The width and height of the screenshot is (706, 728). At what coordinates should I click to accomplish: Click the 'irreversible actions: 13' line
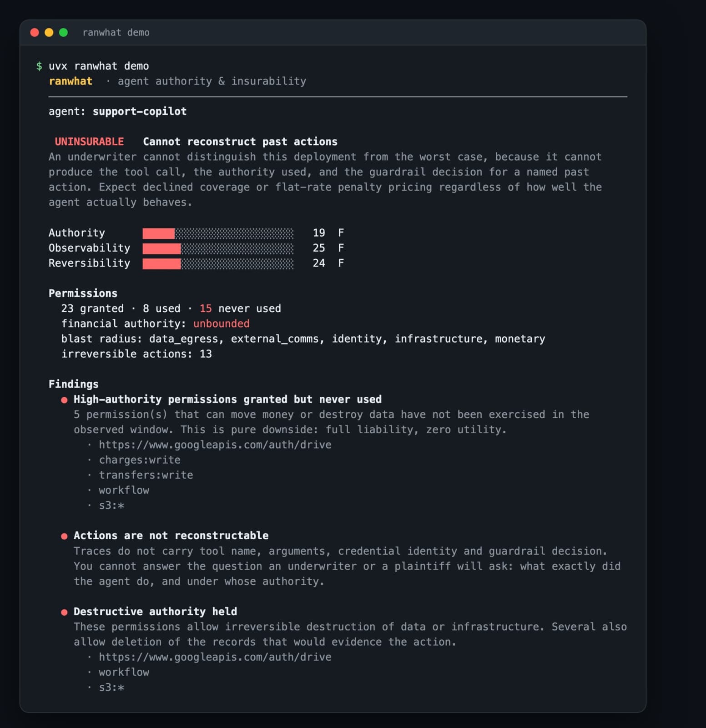coord(136,354)
